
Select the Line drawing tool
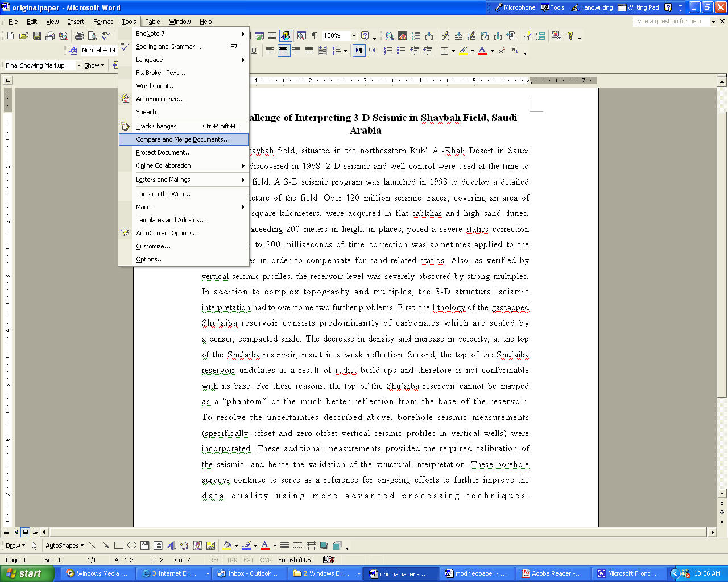pos(93,546)
